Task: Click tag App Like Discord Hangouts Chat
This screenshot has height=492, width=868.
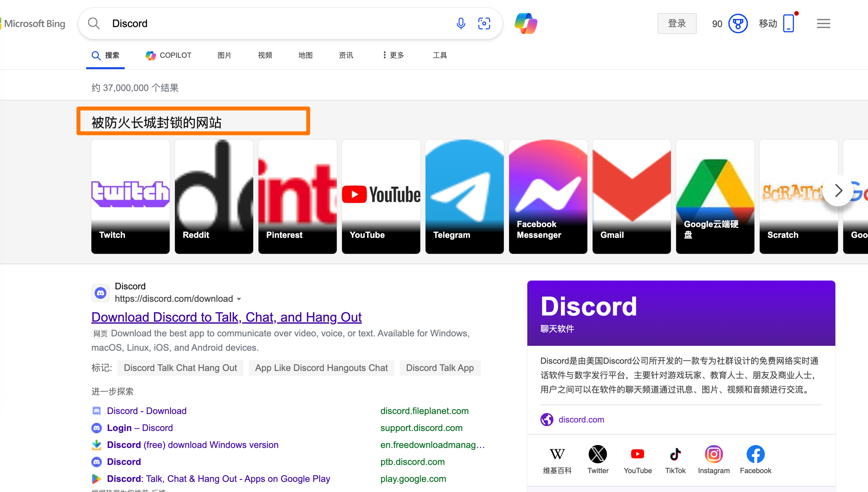Action: pyautogui.click(x=321, y=368)
